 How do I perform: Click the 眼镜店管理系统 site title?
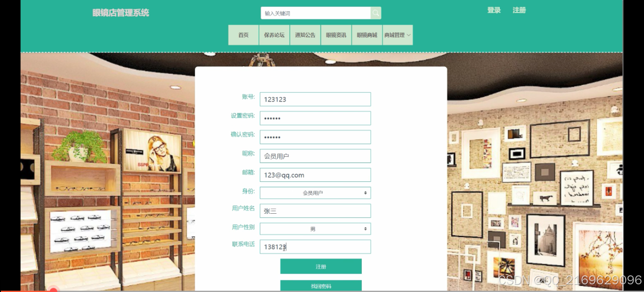pyautogui.click(x=121, y=13)
